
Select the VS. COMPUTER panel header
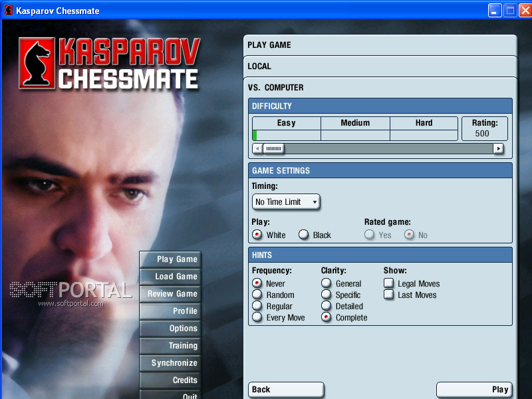380,88
